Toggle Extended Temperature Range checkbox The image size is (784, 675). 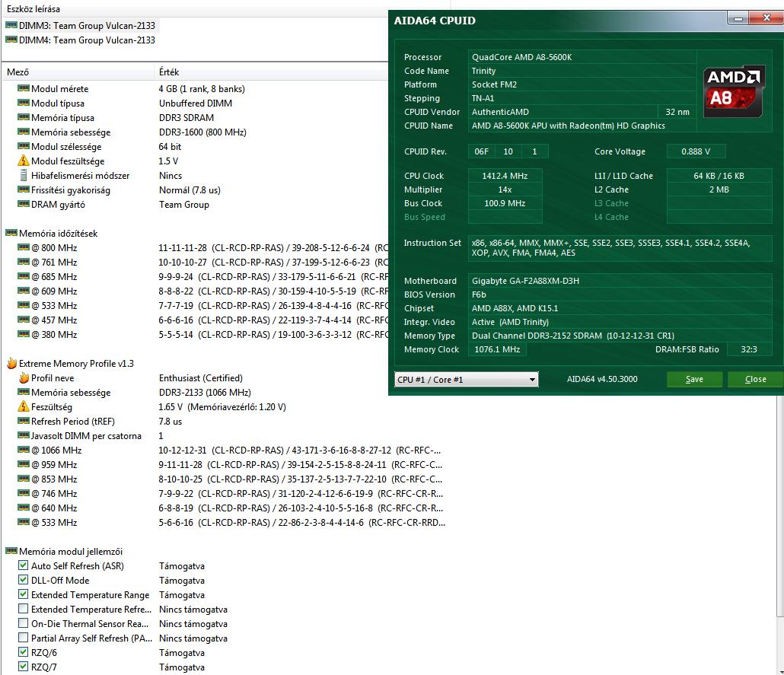point(23,594)
